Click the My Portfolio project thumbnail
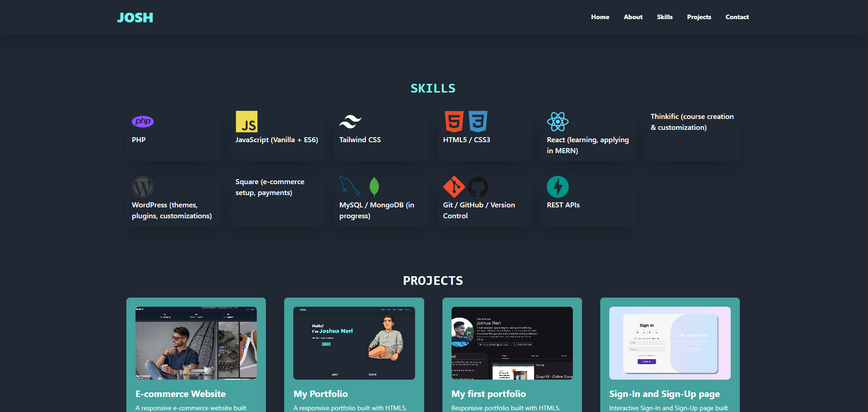The image size is (868, 412). [353, 343]
